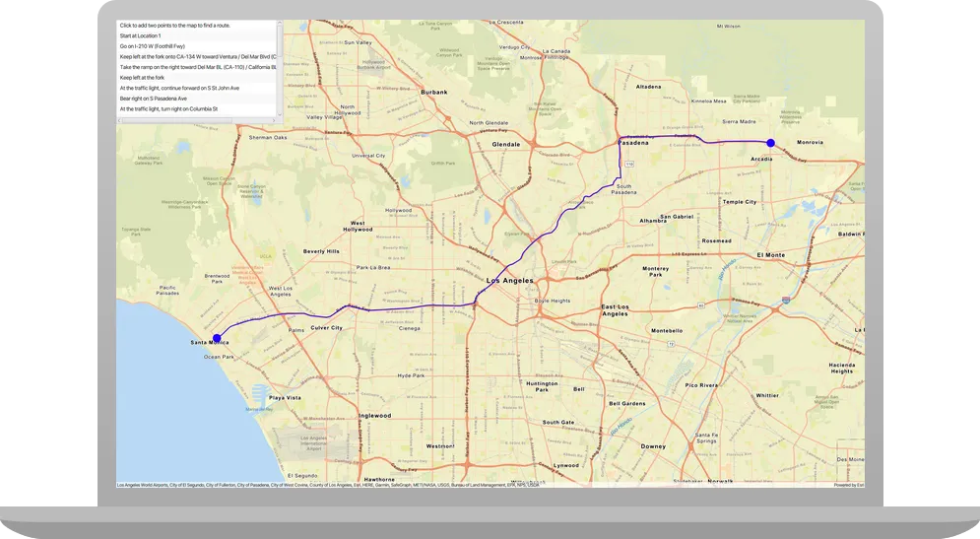Click the left arrow of horizontal directions scrollbar
The image size is (980, 539).
pyautogui.click(x=119, y=120)
